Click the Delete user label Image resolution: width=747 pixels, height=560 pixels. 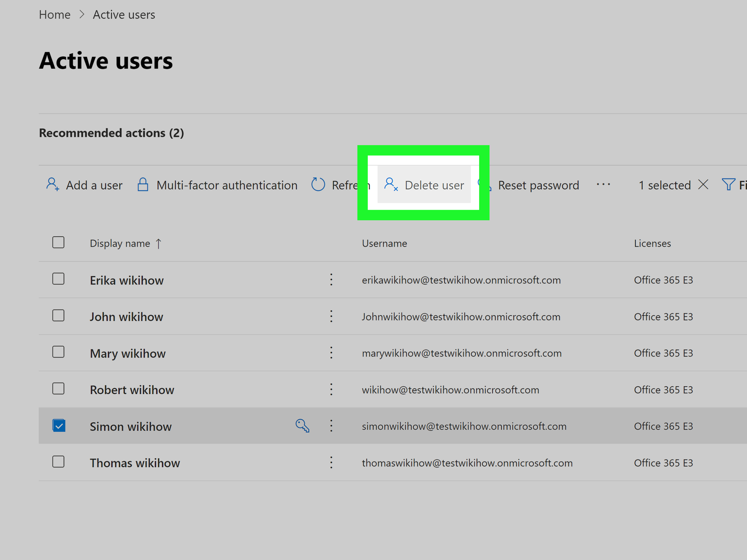[x=434, y=185]
